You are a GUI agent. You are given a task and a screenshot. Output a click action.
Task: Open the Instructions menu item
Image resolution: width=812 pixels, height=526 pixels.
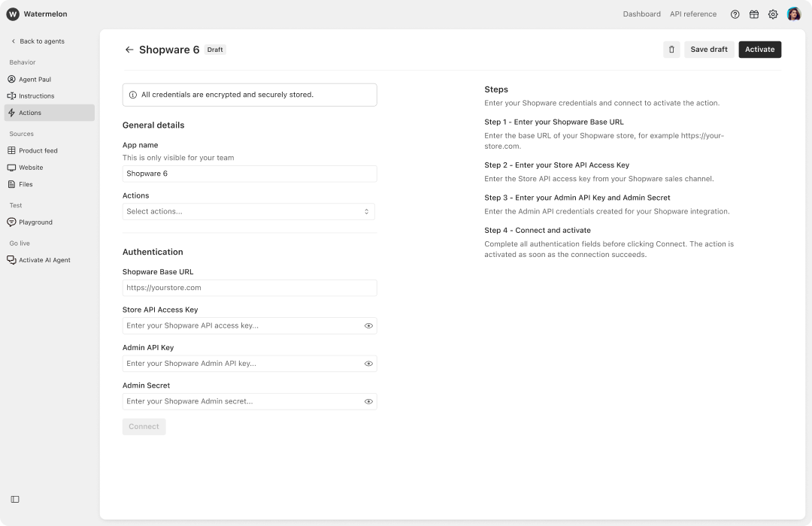pyautogui.click(x=49, y=95)
